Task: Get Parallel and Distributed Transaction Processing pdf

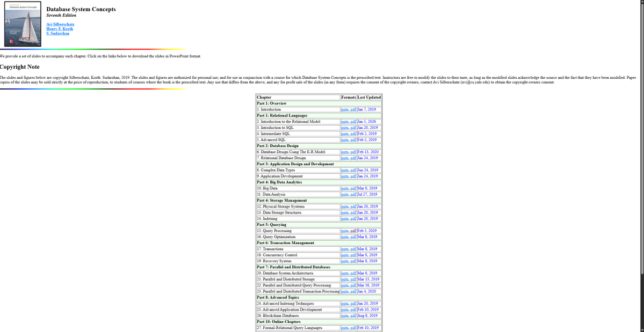Action: [x=353, y=291]
